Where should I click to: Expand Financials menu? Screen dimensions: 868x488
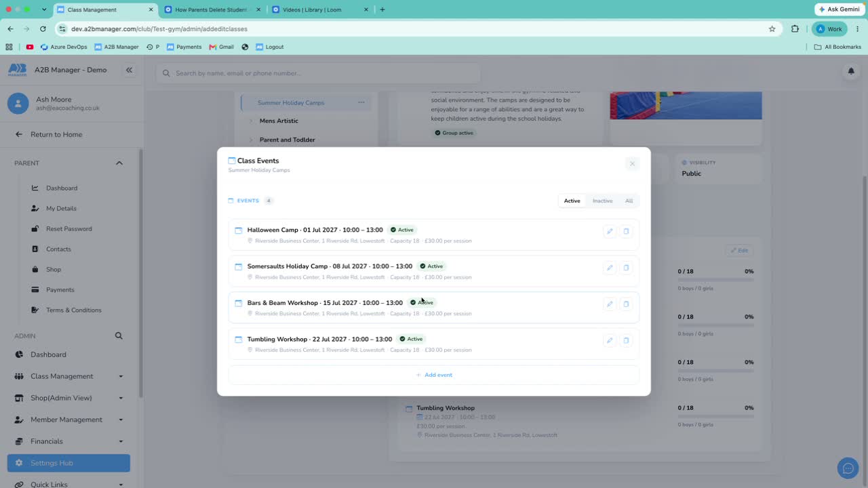pos(68,441)
